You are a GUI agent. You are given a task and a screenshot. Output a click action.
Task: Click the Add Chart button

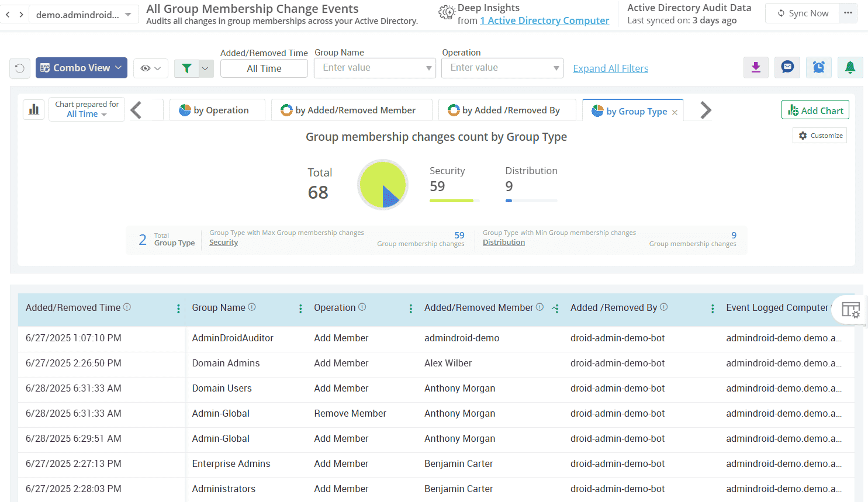[815, 110]
